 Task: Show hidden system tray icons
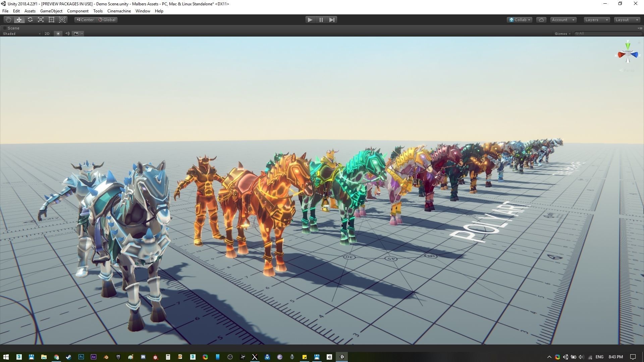(x=549, y=357)
